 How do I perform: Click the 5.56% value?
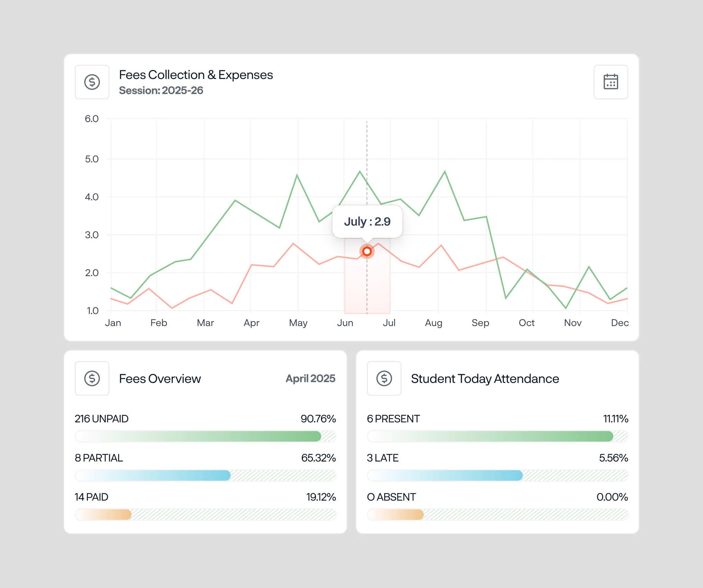[613, 458]
